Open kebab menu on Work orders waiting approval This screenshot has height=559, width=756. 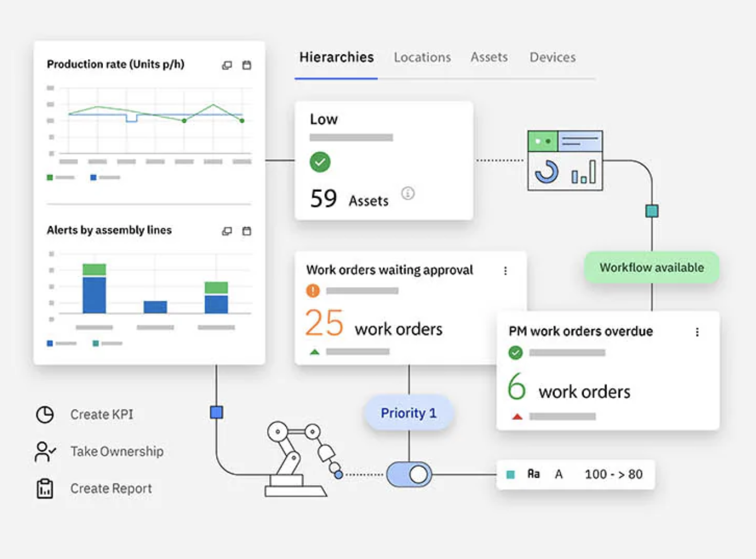(505, 271)
